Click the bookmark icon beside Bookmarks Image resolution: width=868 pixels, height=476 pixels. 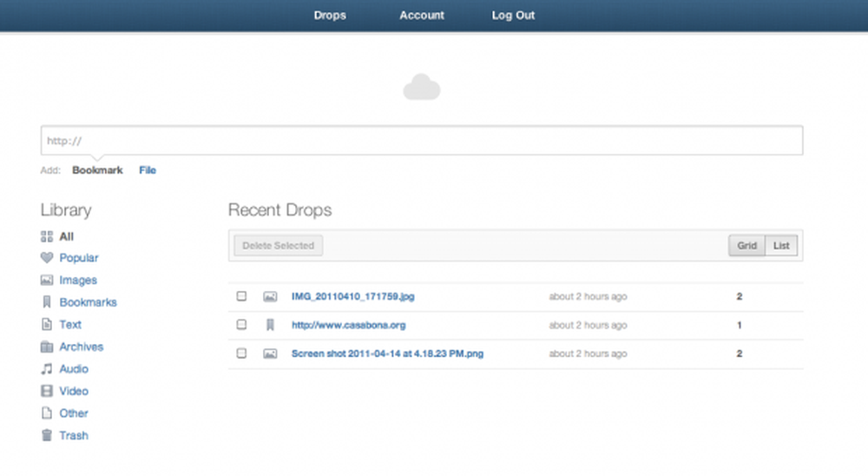point(47,302)
